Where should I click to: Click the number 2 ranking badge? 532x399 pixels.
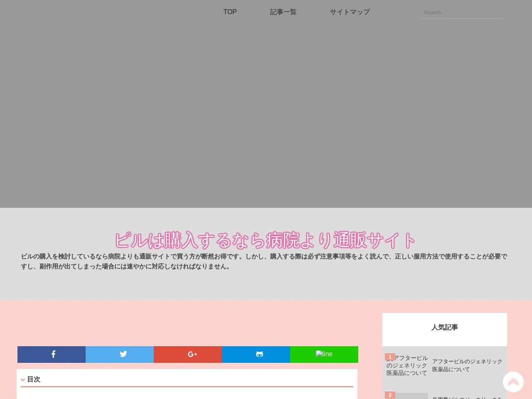(x=390, y=395)
